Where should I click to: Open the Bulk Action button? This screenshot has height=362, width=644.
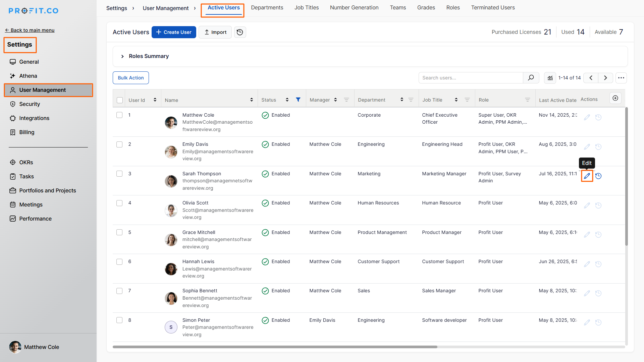click(131, 78)
